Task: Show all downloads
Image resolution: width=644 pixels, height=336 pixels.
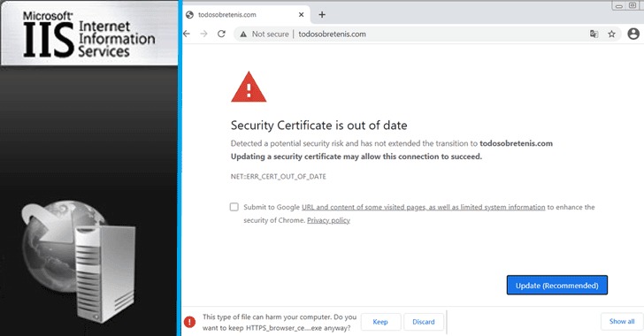Action: click(x=621, y=321)
